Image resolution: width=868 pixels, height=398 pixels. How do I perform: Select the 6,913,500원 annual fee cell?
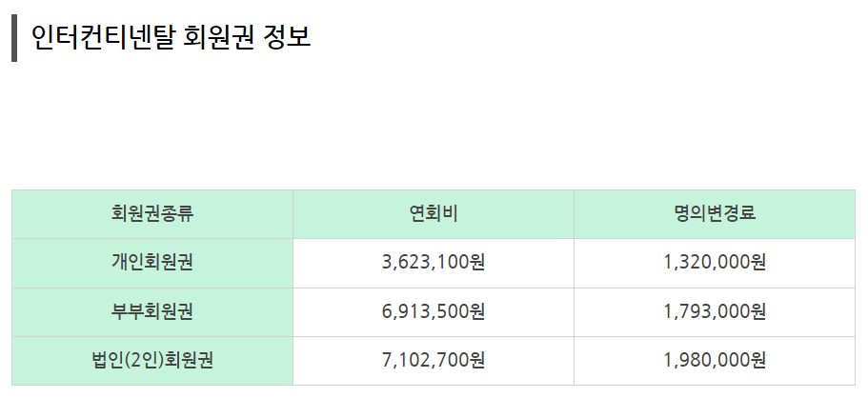point(434,312)
